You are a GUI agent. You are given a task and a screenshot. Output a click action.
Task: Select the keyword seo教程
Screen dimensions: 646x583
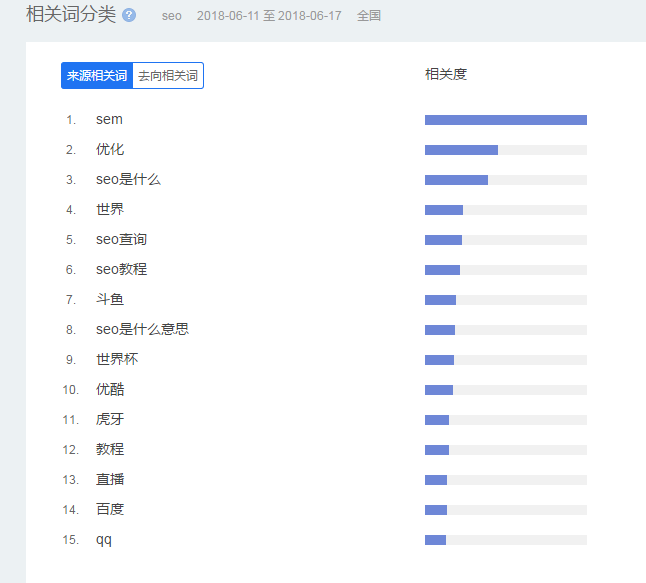coord(122,270)
